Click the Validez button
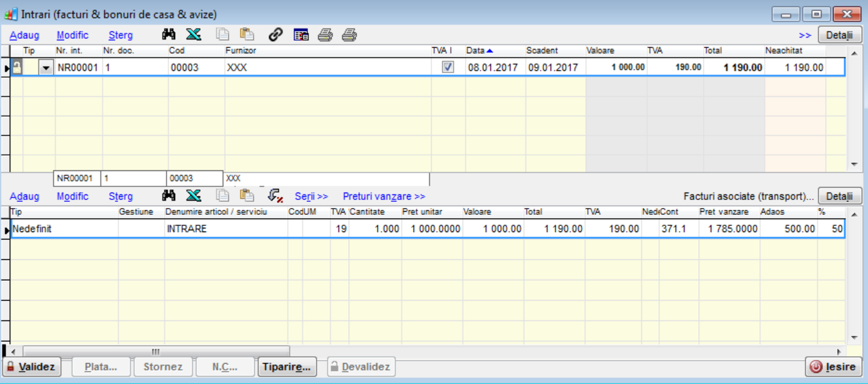This screenshot has height=384, width=868. pyautogui.click(x=31, y=367)
